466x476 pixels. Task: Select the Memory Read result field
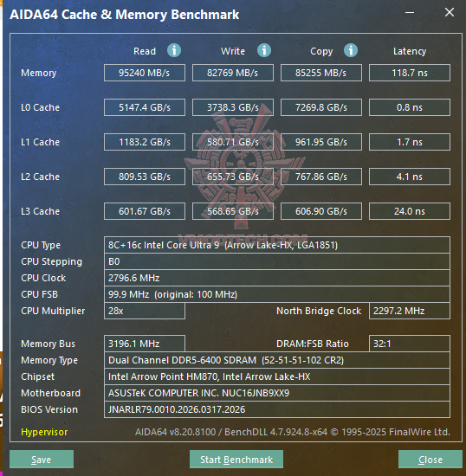(x=145, y=73)
